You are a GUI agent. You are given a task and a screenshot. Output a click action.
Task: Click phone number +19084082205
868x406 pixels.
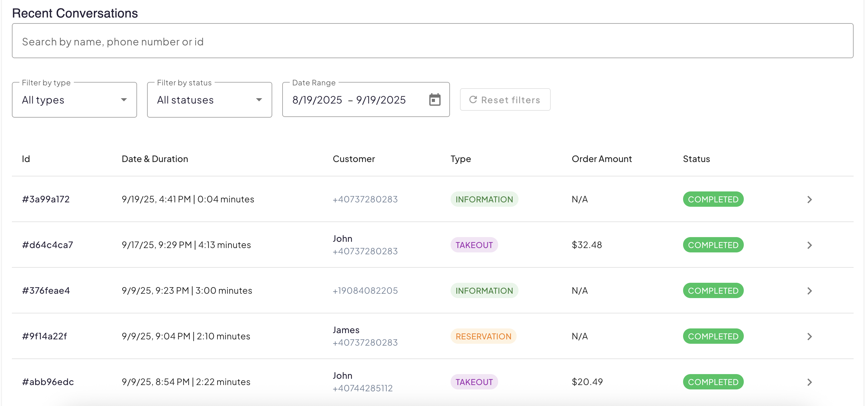pos(365,291)
